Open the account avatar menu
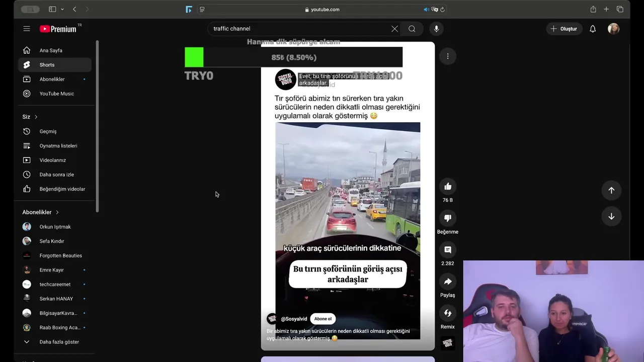The width and height of the screenshot is (644, 362). point(613,29)
